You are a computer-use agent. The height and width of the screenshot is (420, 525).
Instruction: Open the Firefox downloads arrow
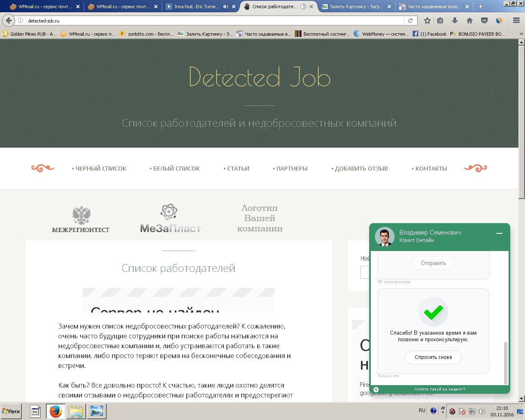coord(455,21)
